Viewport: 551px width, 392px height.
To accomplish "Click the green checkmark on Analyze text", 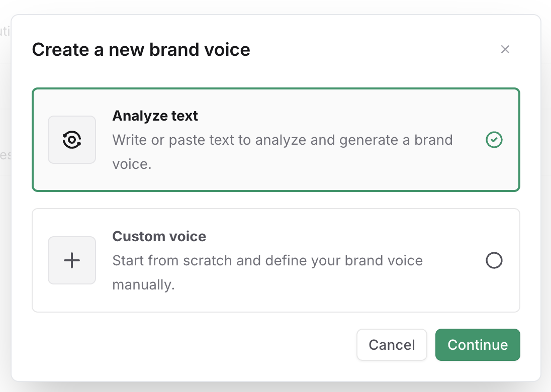I will (x=494, y=140).
